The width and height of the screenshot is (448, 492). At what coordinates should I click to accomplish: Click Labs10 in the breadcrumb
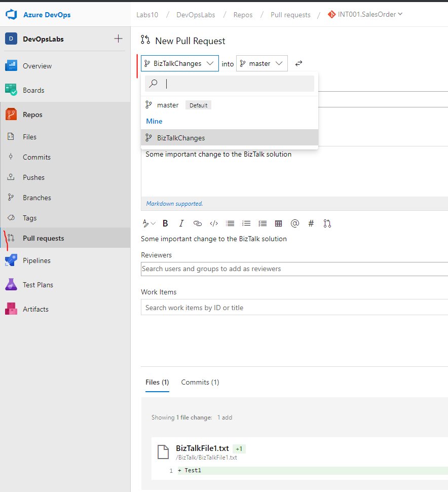[147, 15]
